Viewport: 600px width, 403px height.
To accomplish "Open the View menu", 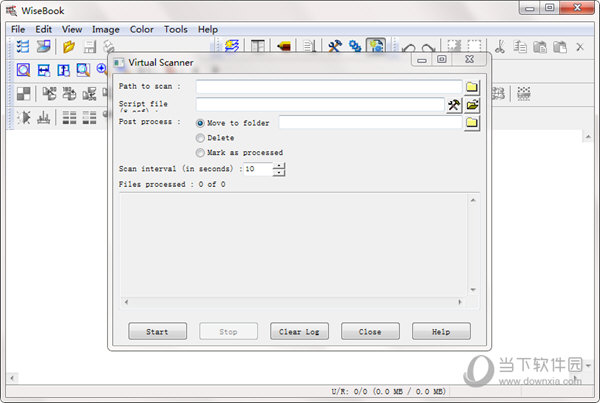I will (72, 29).
